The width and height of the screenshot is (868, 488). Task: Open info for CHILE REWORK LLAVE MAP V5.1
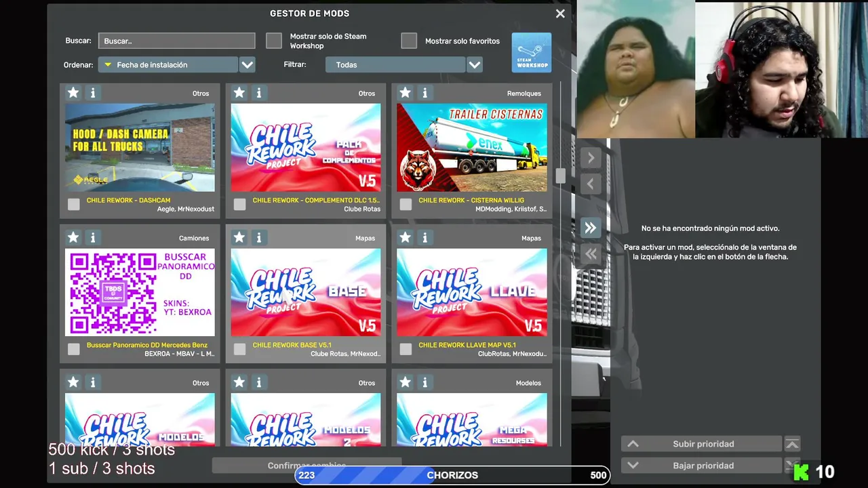[x=425, y=237]
